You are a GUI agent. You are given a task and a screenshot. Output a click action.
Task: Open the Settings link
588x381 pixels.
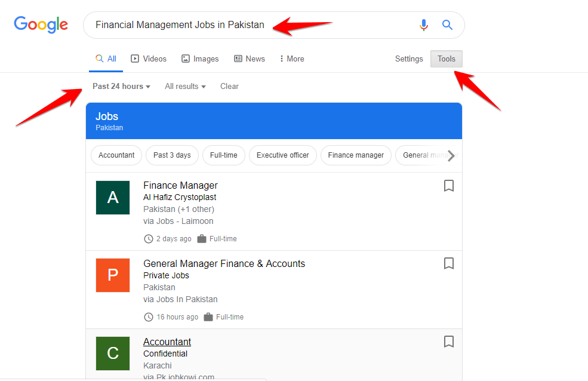point(409,59)
